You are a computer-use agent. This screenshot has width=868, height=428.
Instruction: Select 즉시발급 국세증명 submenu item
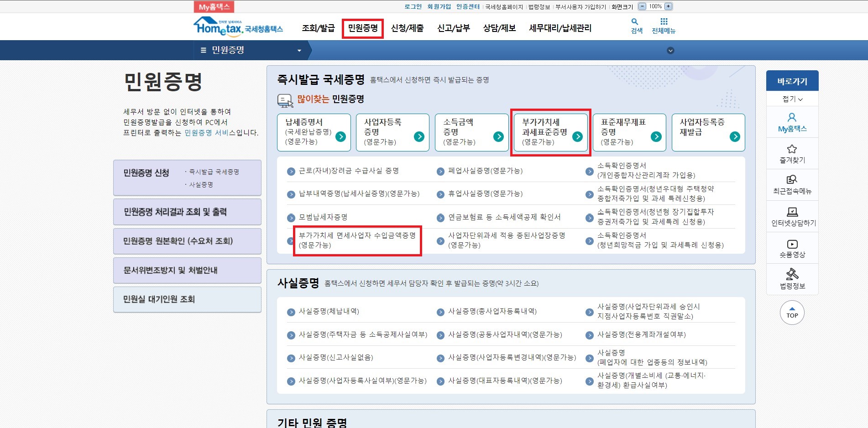pos(214,172)
